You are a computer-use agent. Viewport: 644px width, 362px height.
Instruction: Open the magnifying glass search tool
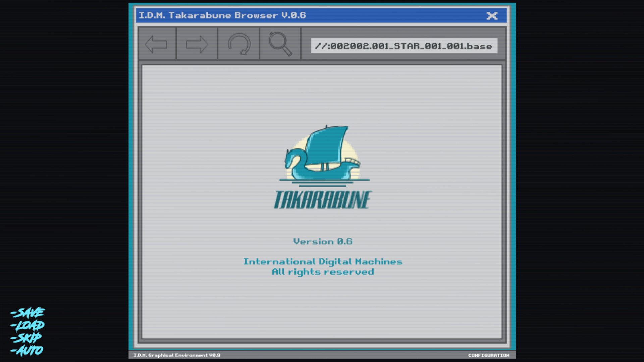click(280, 44)
